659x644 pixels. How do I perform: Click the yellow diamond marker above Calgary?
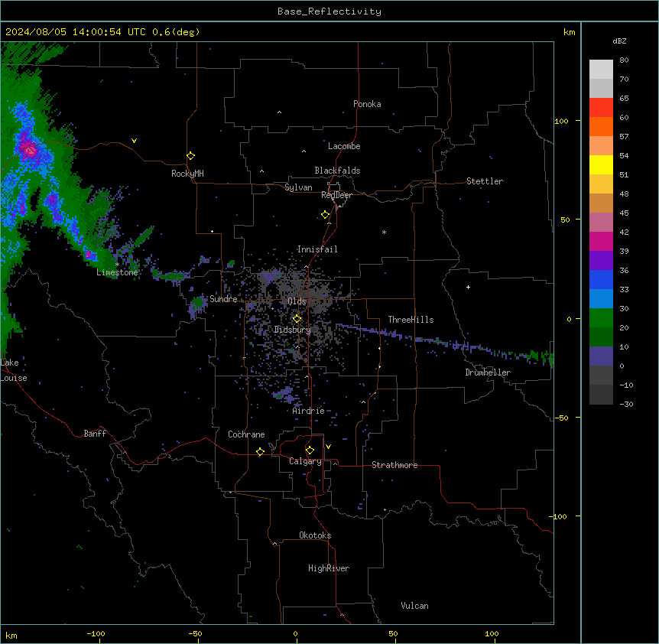click(x=310, y=450)
